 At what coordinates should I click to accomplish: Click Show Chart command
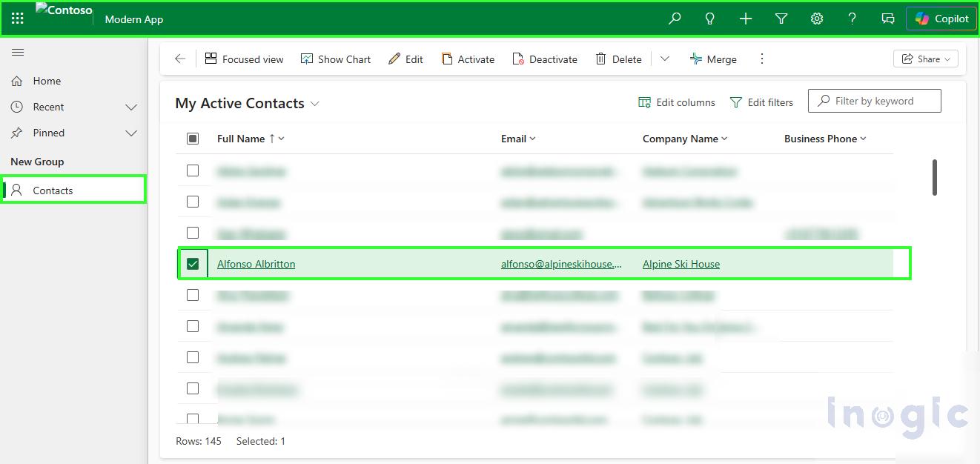pyautogui.click(x=336, y=59)
